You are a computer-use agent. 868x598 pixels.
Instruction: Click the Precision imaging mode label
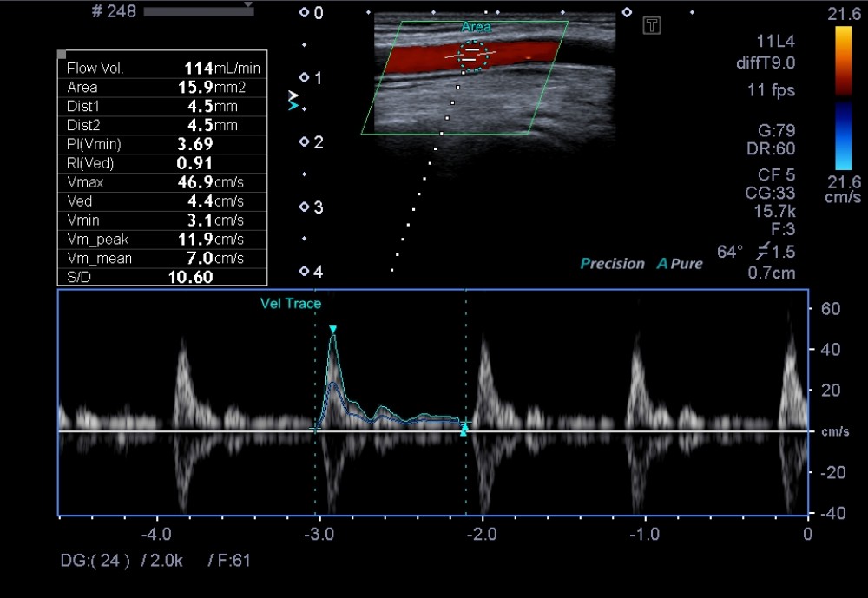(x=613, y=264)
